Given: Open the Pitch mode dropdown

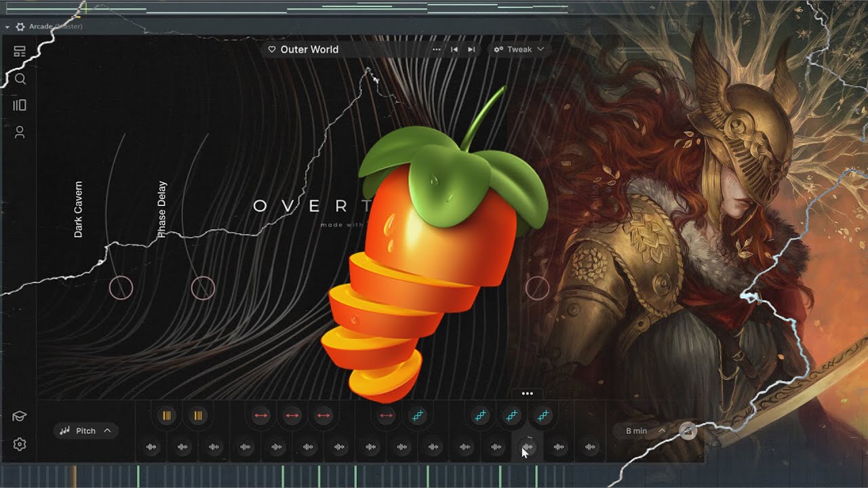Looking at the screenshot, I should click(85, 430).
